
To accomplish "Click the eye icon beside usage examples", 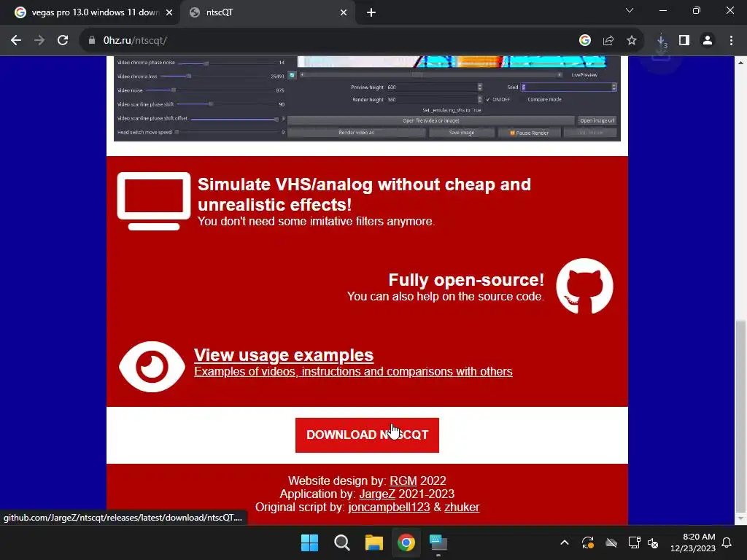I will pos(152,367).
